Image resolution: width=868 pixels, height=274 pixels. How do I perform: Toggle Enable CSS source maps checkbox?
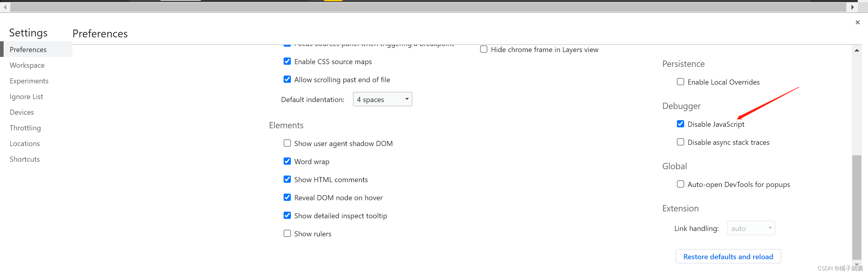287,61
